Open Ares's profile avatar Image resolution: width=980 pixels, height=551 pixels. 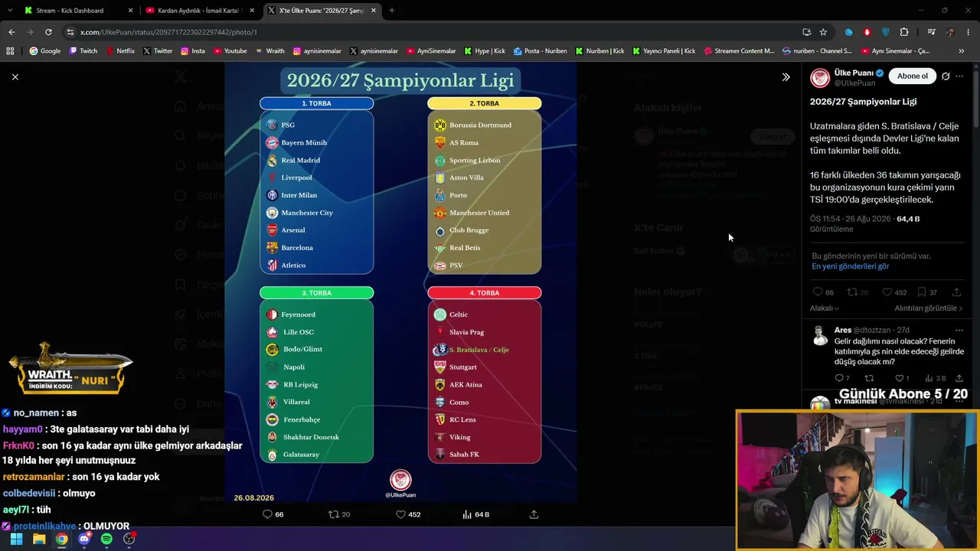(820, 335)
